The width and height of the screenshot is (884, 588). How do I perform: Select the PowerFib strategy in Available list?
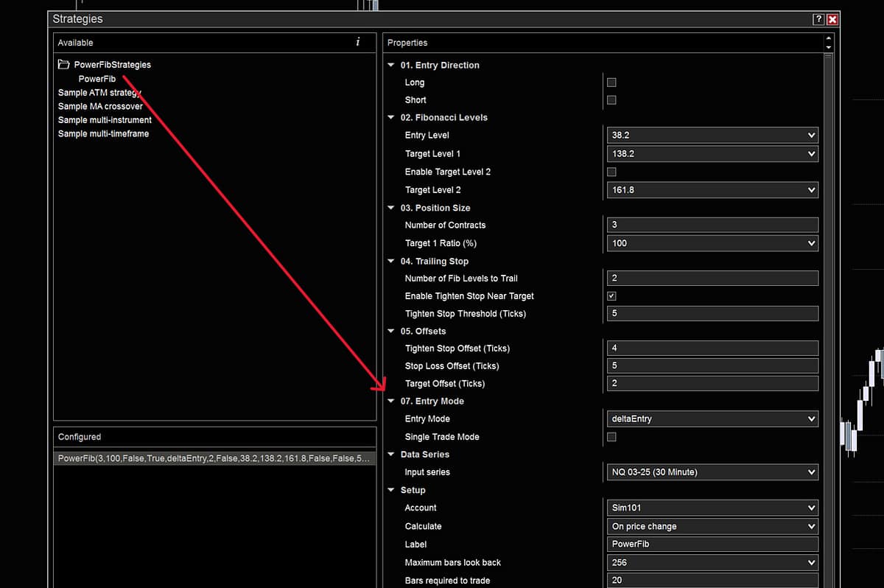[x=97, y=79]
